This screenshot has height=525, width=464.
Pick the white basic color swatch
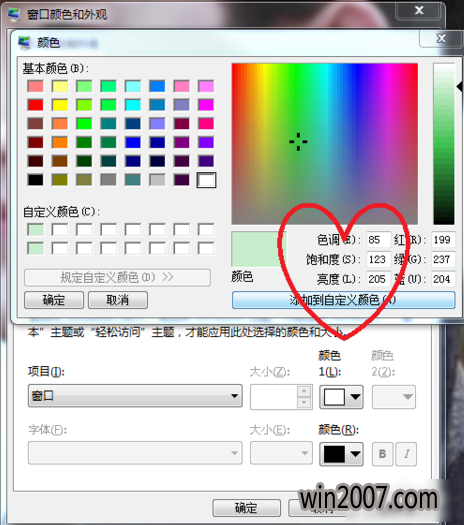206,180
